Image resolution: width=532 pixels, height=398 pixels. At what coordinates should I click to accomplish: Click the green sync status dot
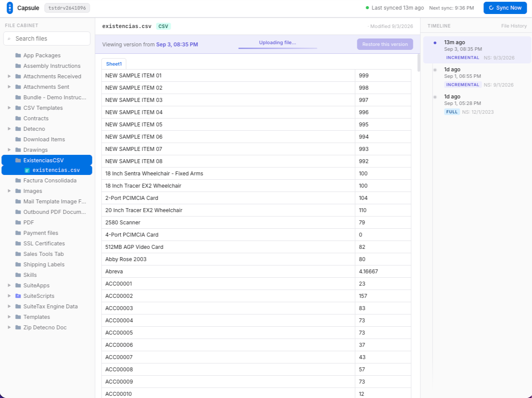coord(367,8)
